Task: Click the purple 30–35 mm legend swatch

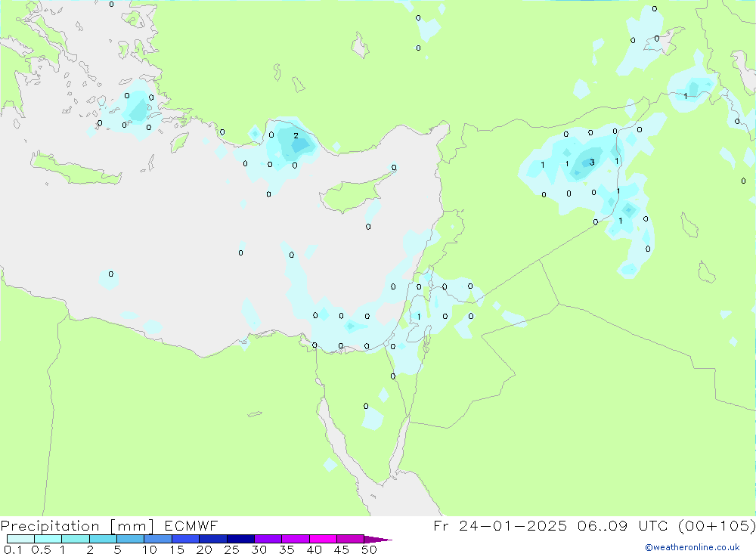Action: coord(268,539)
